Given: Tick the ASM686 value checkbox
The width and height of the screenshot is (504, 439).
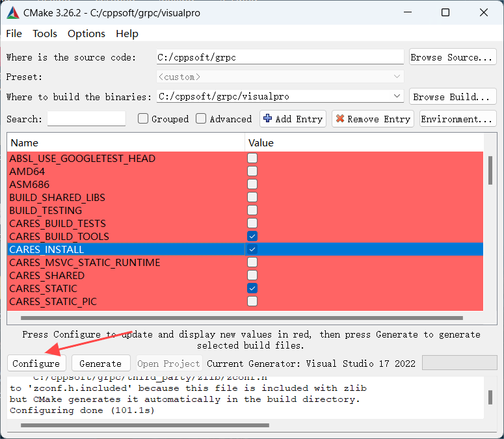Looking at the screenshot, I should click(x=252, y=184).
